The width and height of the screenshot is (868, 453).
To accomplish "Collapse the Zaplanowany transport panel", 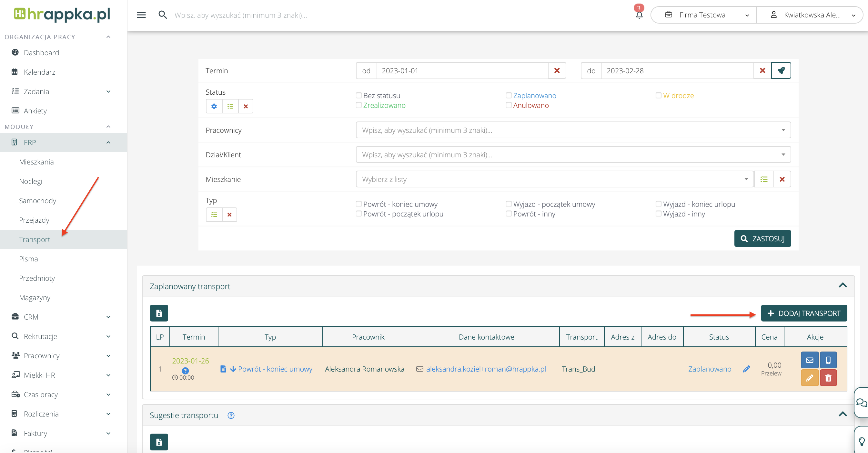I will pos(843,285).
